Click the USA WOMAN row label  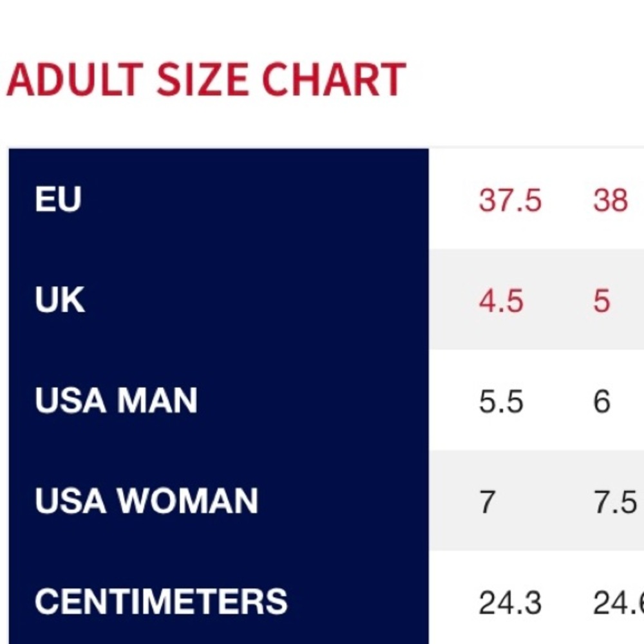pos(146,502)
